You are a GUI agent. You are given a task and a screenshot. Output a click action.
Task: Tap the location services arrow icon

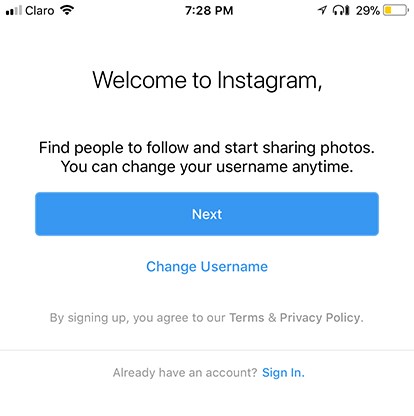coord(322,10)
